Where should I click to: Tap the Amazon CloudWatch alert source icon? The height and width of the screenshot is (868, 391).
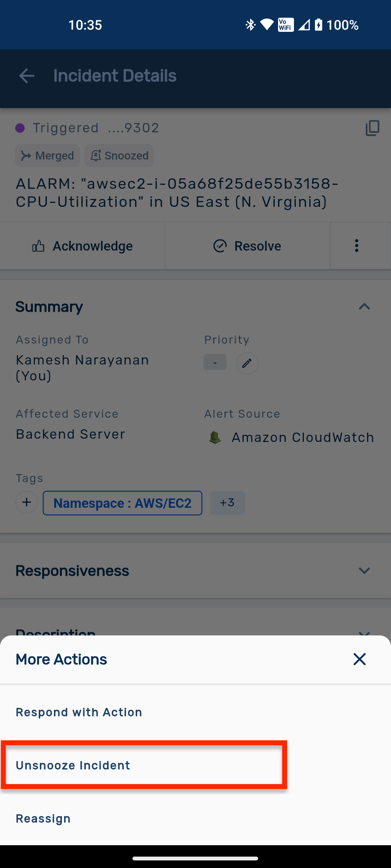point(215,438)
